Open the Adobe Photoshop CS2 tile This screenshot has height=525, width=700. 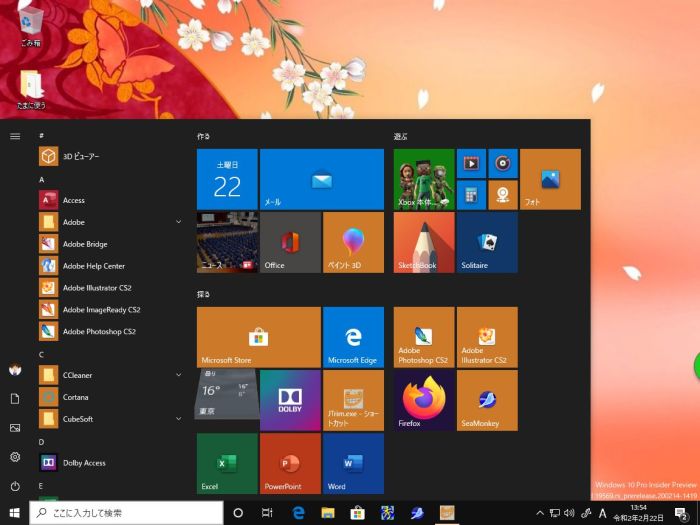pos(425,337)
